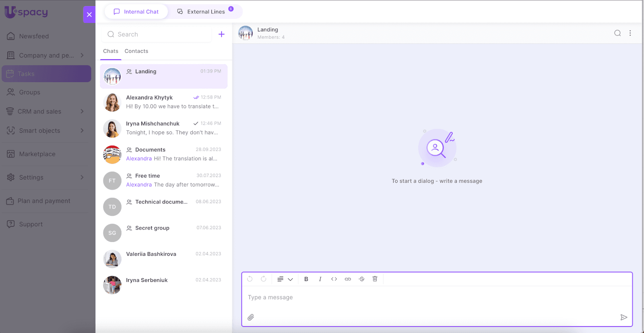Open the text alignment dropdown
Viewport: 644px width, 333px height.
[285, 279]
